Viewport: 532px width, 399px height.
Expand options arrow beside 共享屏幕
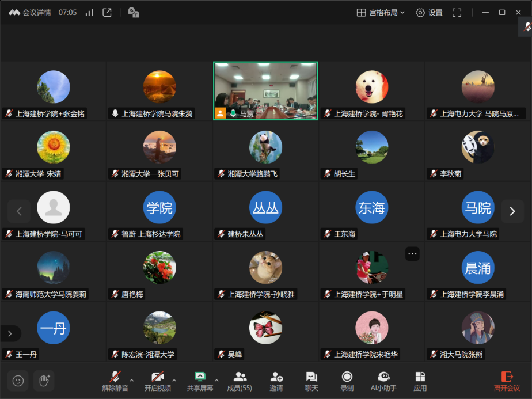coord(216,380)
